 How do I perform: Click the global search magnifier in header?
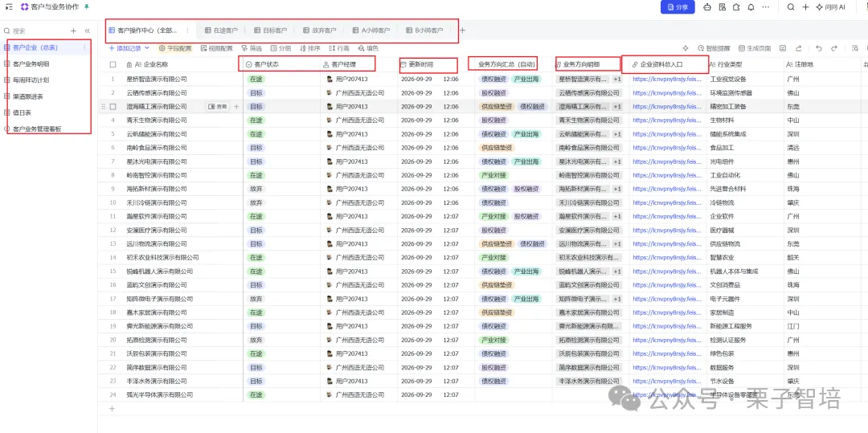791,7
